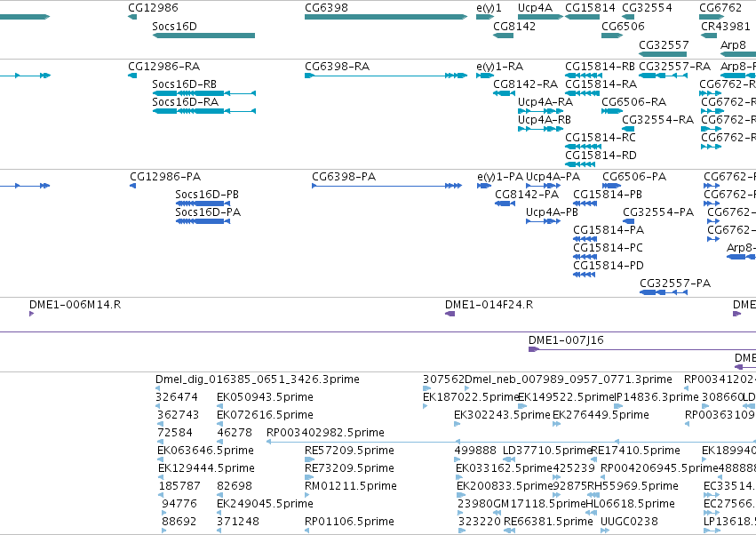Open transcript CG6398-RA
The image size is (756, 535).
tap(386, 76)
